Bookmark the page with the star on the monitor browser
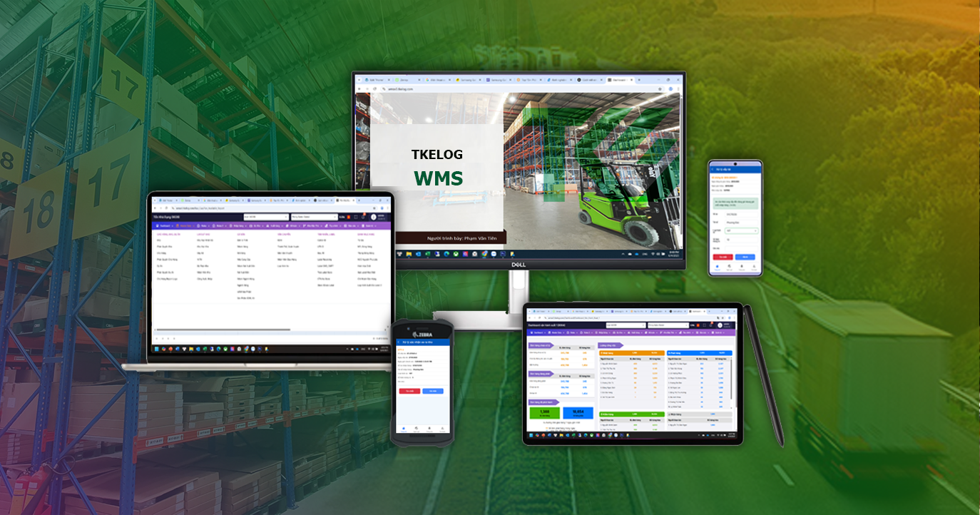 [x=660, y=89]
